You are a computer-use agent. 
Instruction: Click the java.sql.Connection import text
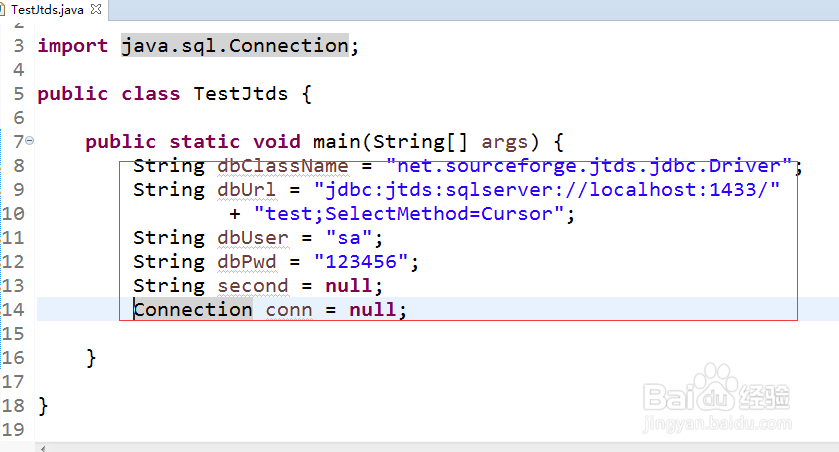pos(235,46)
